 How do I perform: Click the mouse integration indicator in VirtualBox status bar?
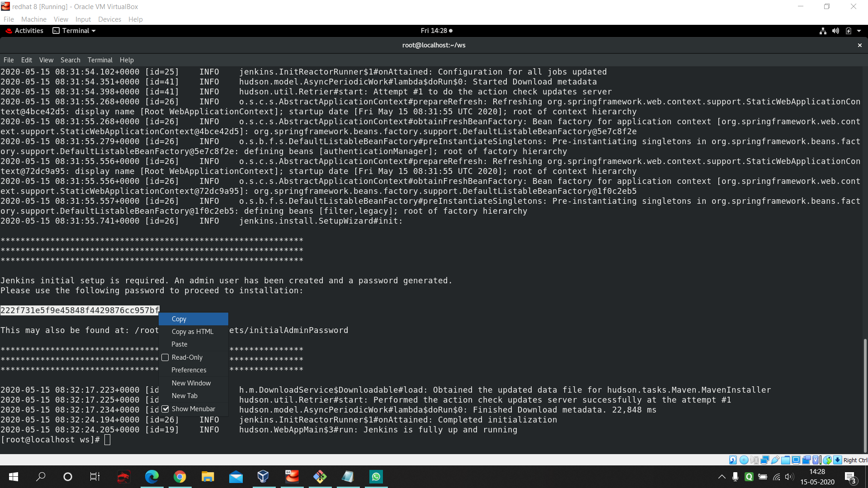click(x=827, y=460)
